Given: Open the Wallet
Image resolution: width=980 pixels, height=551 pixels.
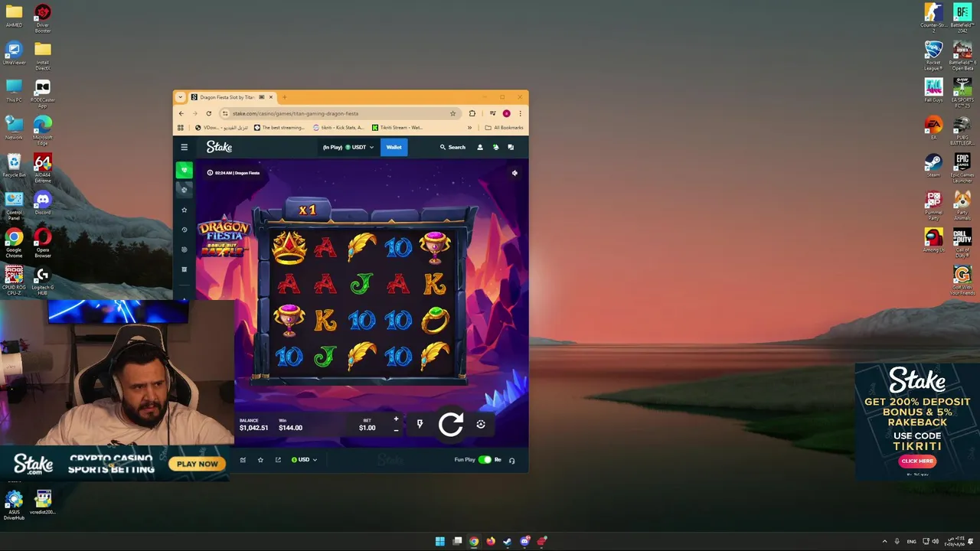Looking at the screenshot, I should point(394,147).
